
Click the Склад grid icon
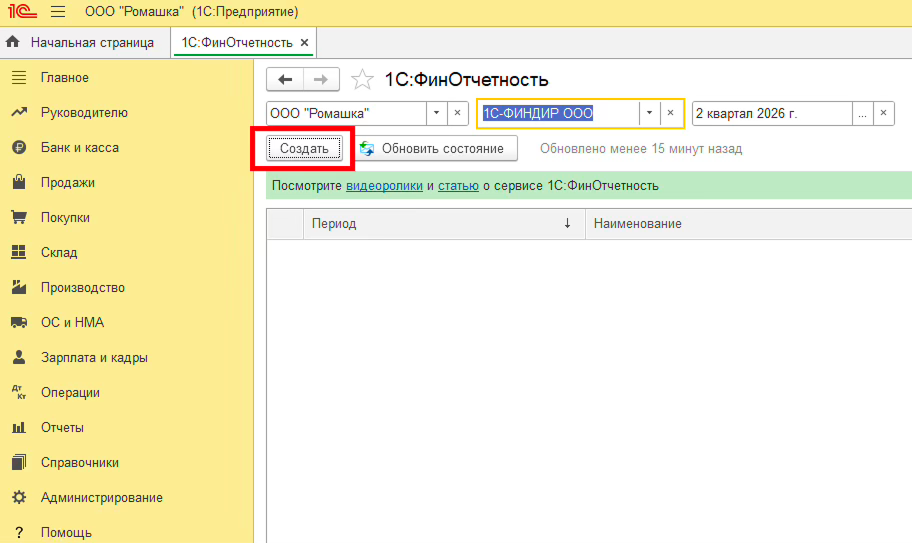19,252
